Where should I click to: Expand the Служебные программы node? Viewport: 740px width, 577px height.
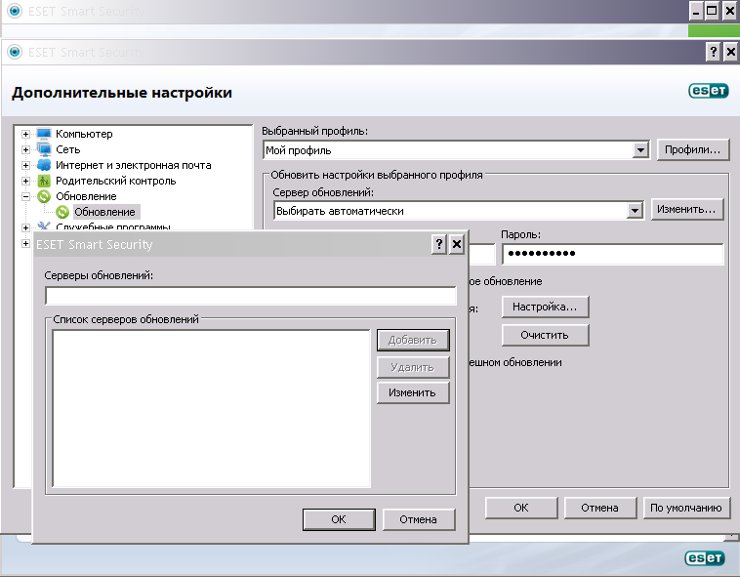[25, 227]
